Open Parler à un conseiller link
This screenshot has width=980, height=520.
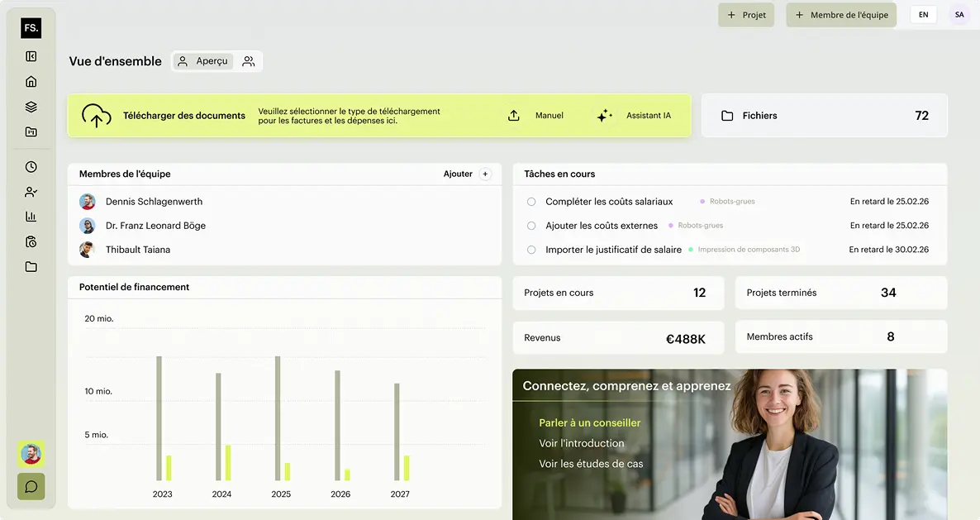pos(590,423)
